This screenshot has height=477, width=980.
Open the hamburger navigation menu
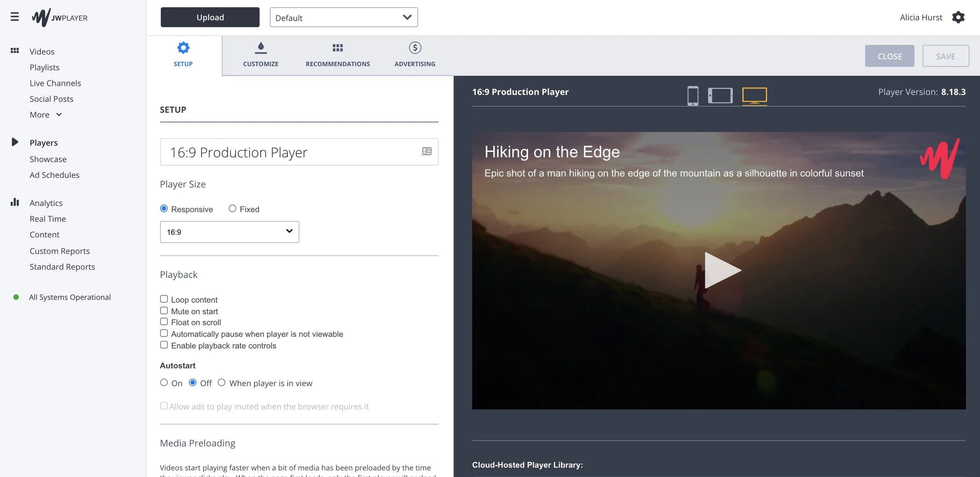pyautogui.click(x=15, y=17)
